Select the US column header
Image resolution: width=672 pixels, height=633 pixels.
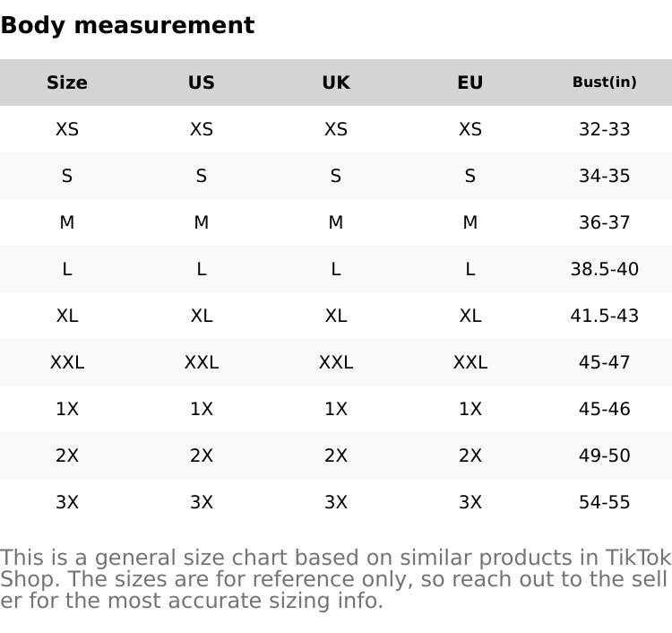point(202,82)
